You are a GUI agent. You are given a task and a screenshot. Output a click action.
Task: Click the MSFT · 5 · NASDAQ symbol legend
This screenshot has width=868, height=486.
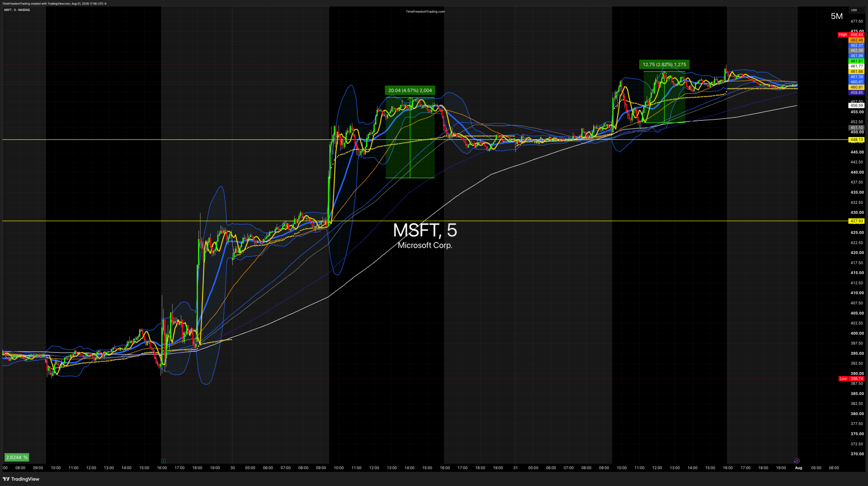coord(17,10)
